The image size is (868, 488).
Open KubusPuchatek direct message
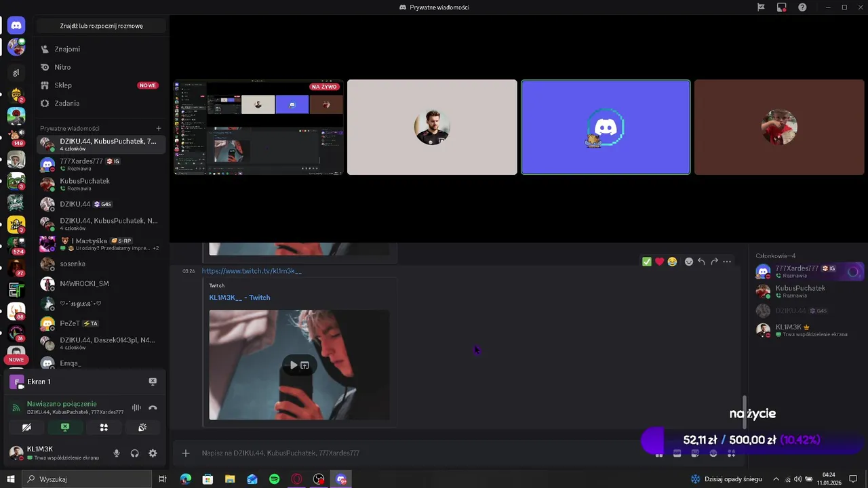(x=102, y=184)
